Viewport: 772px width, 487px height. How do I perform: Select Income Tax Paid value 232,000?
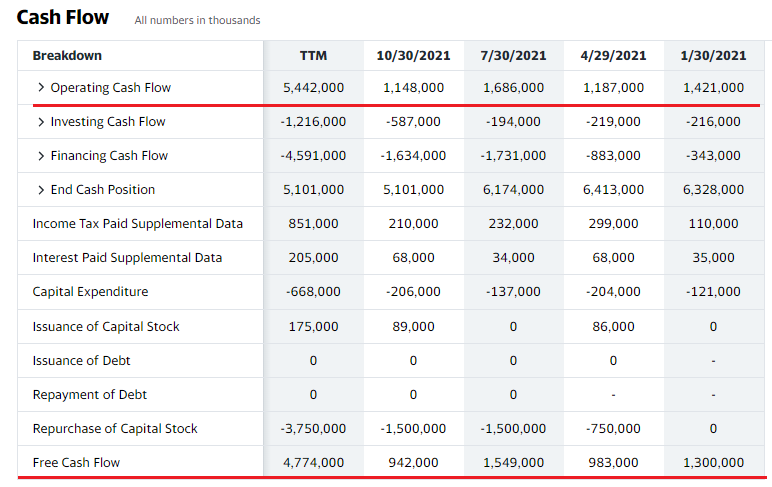[x=513, y=224]
